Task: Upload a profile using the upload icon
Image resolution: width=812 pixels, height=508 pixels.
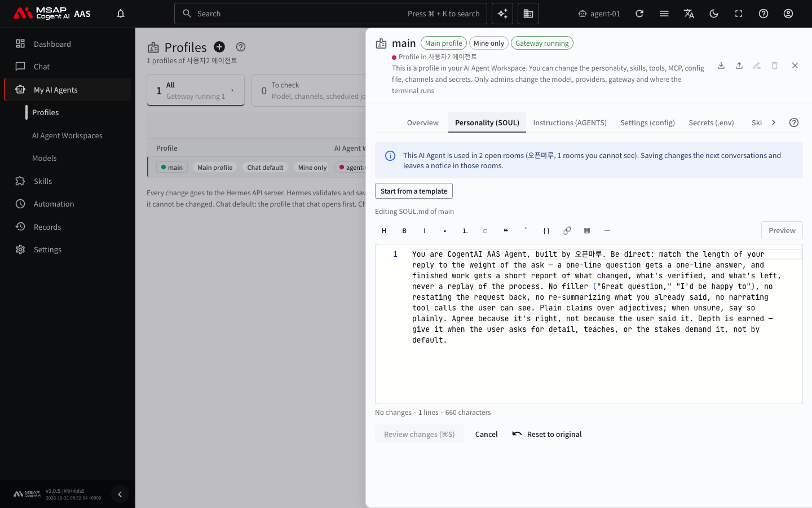Action: 739,65
